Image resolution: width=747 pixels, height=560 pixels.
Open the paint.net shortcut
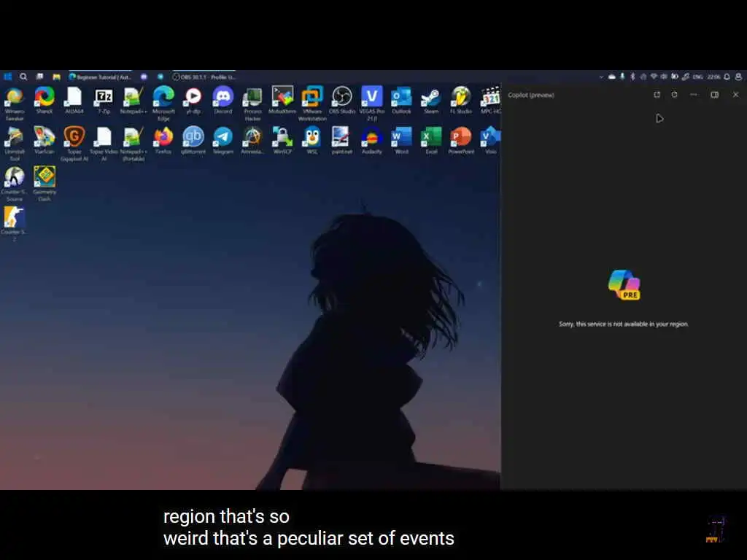(342, 141)
